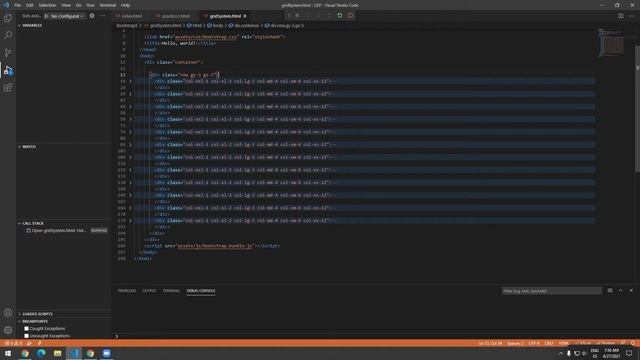Viewport: 640px width, 360px height.
Task: Switch to the Output panel tab
Action: click(149, 291)
